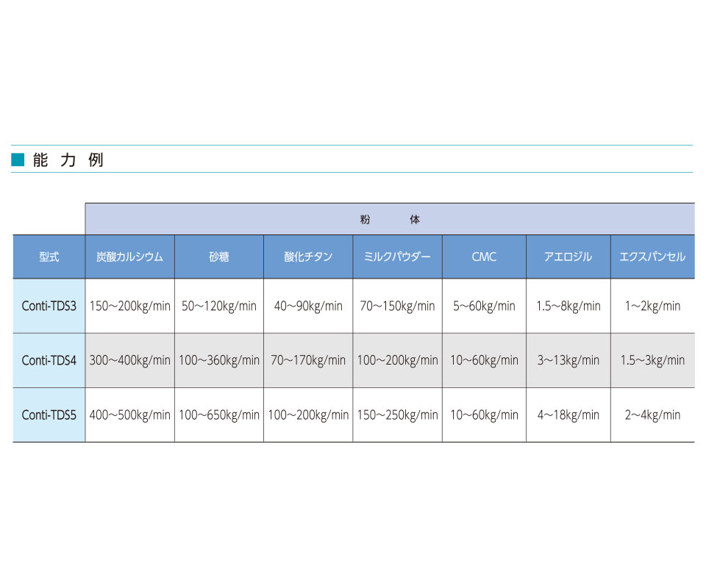706x588 pixels.
Task: Select the CMC column header
Action: point(484,257)
